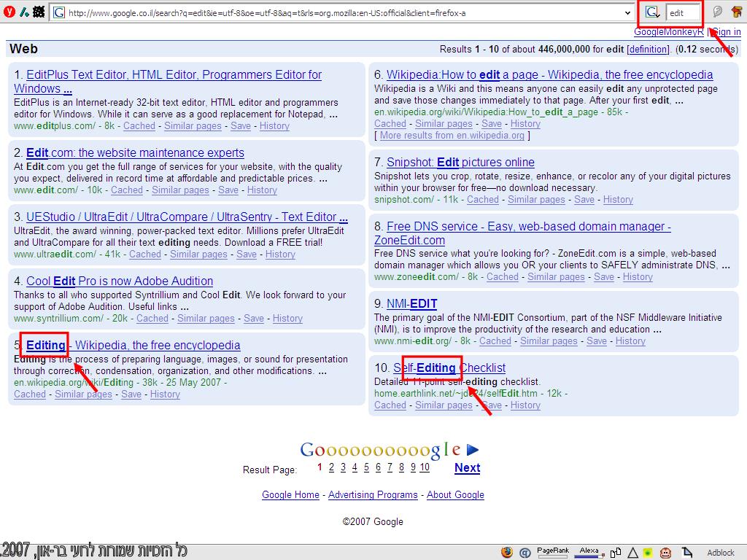Open the Edit.com website maintenance result
This screenshot has height=560, width=747.
(135, 153)
